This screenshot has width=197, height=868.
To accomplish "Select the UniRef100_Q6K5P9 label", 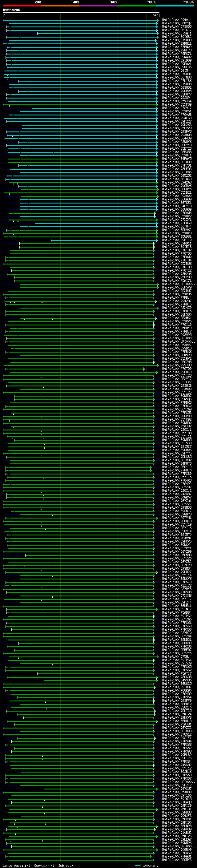I will [177, 287].
